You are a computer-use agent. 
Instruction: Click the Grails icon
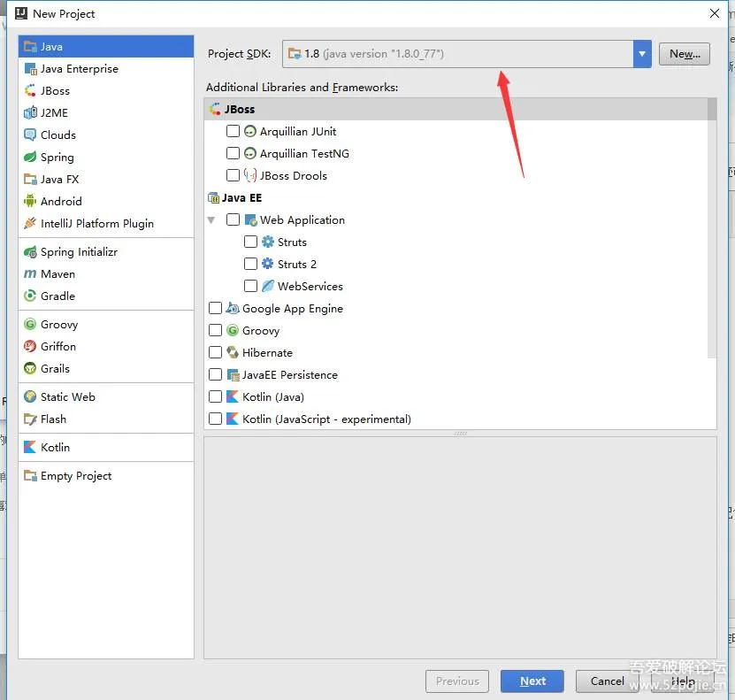coord(30,368)
